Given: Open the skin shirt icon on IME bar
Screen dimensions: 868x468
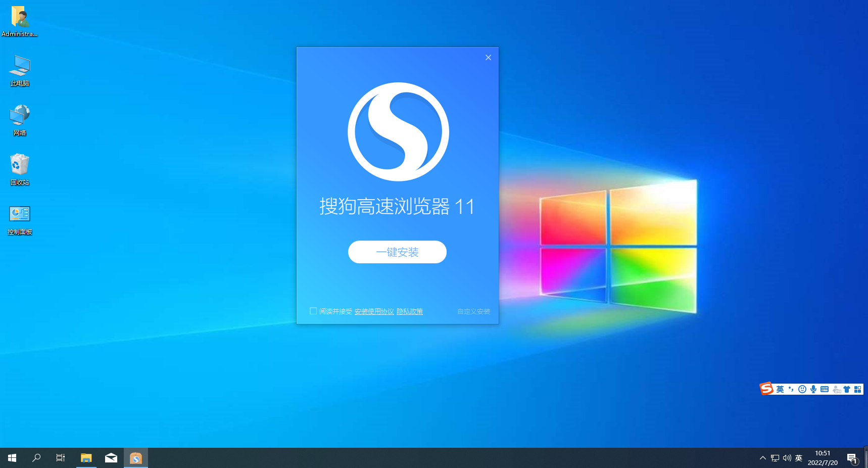Looking at the screenshot, I should coord(847,389).
